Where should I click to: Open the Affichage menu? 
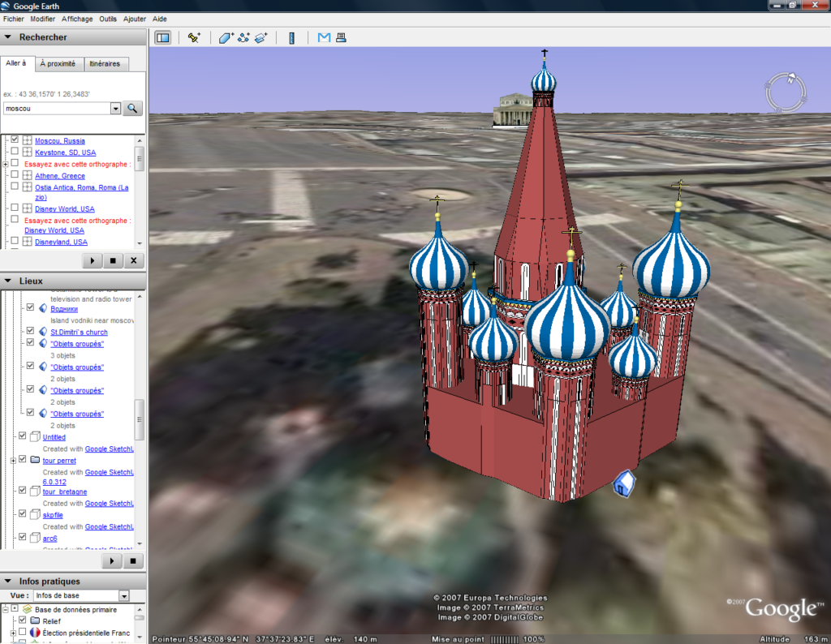tap(77, 19)
